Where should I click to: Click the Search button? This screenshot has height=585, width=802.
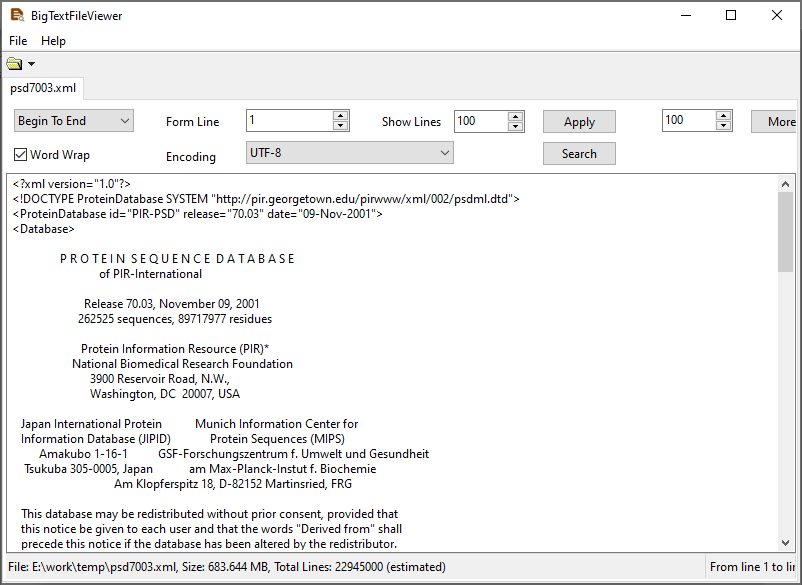579,153
